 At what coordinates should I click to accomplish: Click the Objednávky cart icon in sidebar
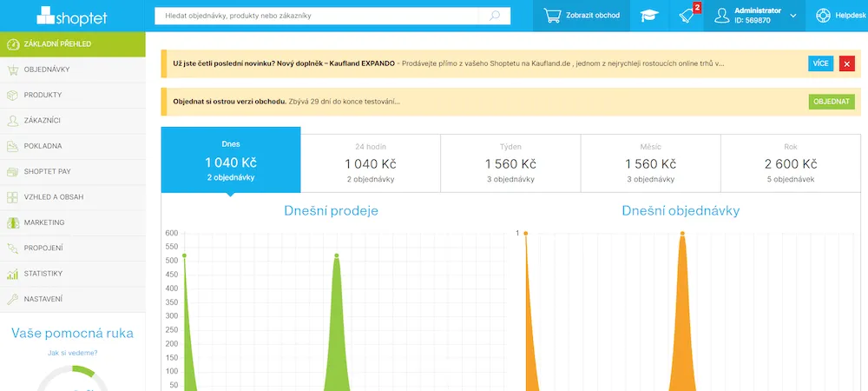tap(13, 70)
